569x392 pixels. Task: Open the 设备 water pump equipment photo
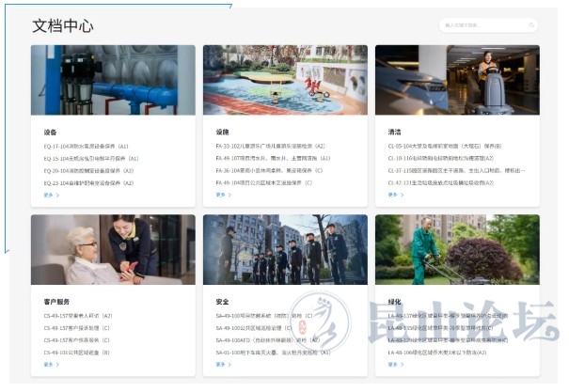(113, 80)
